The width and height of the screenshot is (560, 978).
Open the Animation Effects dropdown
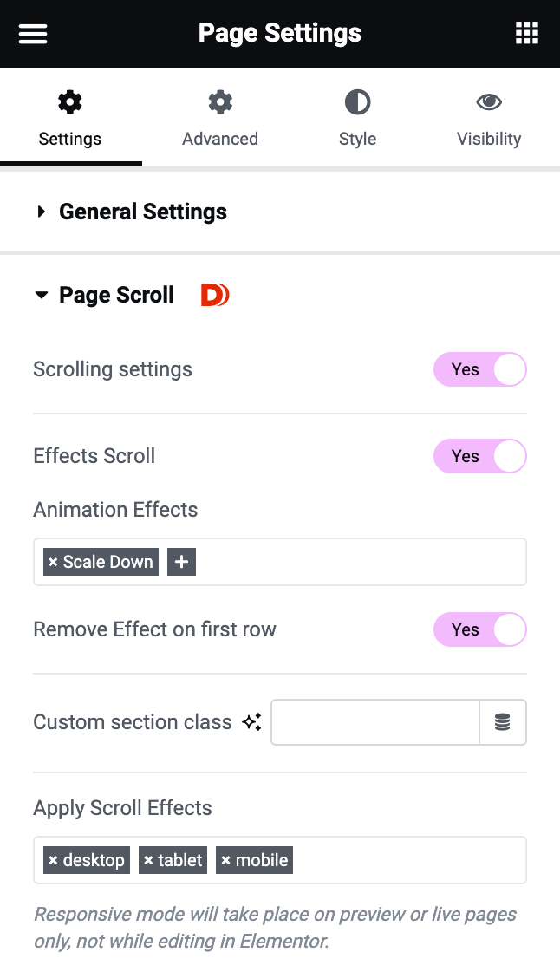coord(364,562)
